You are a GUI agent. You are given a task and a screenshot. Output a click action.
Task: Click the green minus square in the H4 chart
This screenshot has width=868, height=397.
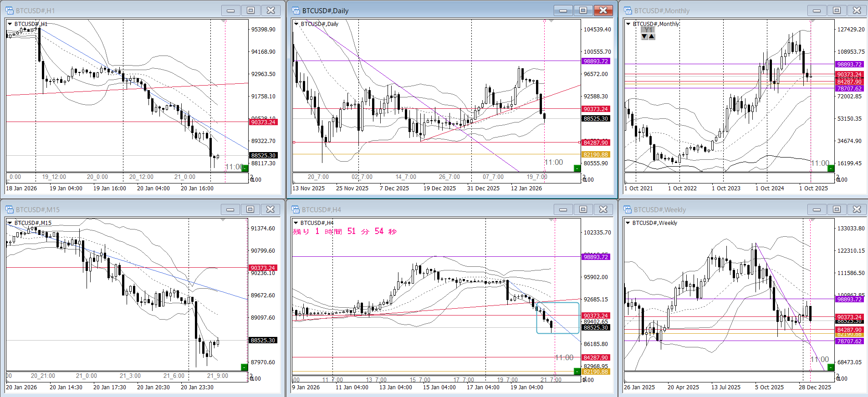pos(577,372)
